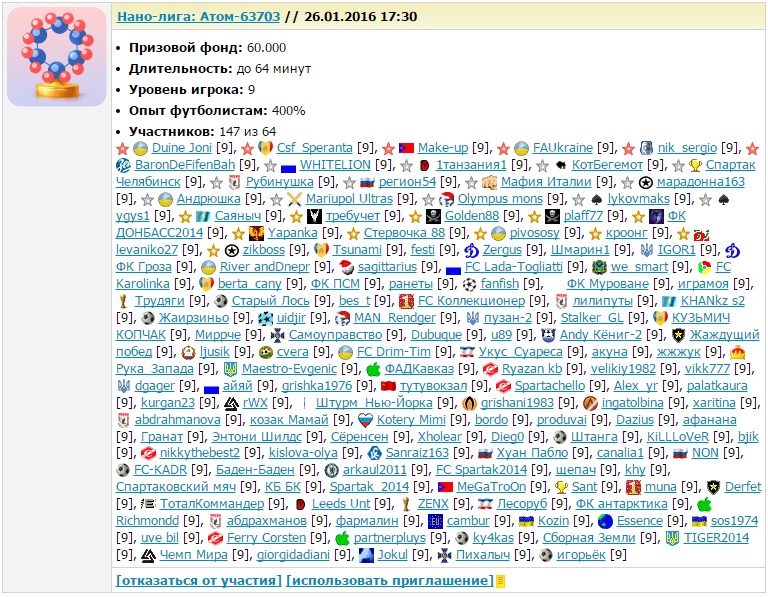Click the pirate skull flag beside Golden88

[x=431, y=216]
